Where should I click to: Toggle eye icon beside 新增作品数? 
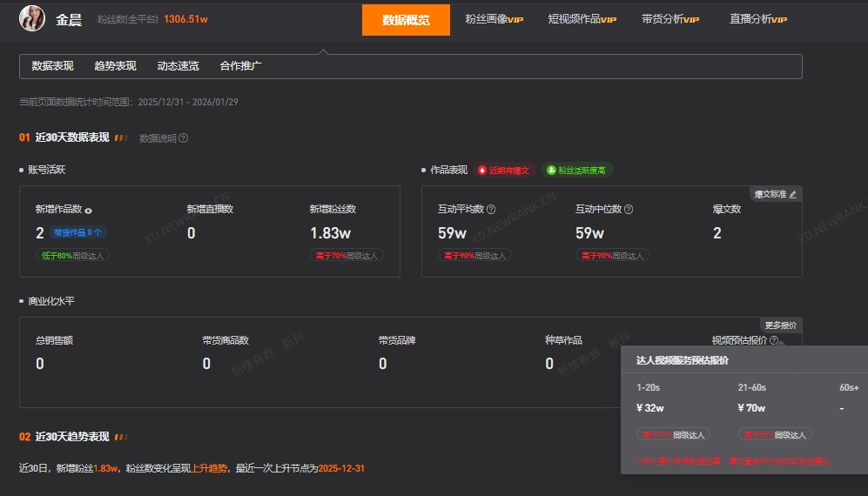point(89,210)
